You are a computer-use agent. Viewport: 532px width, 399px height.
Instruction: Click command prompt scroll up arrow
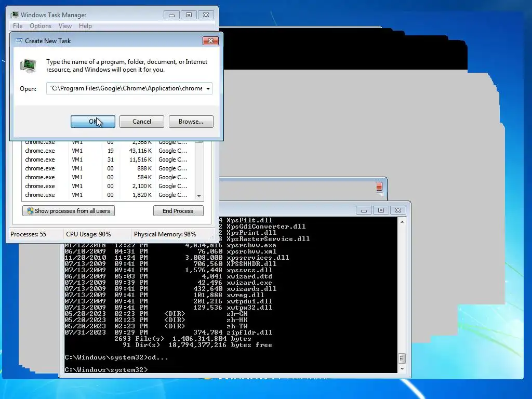[x=402, y=222]
